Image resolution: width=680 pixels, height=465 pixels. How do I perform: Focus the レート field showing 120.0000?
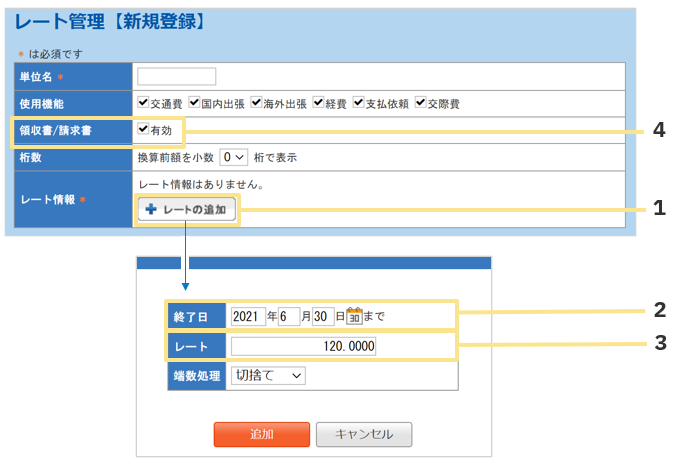tap(304, 347)
